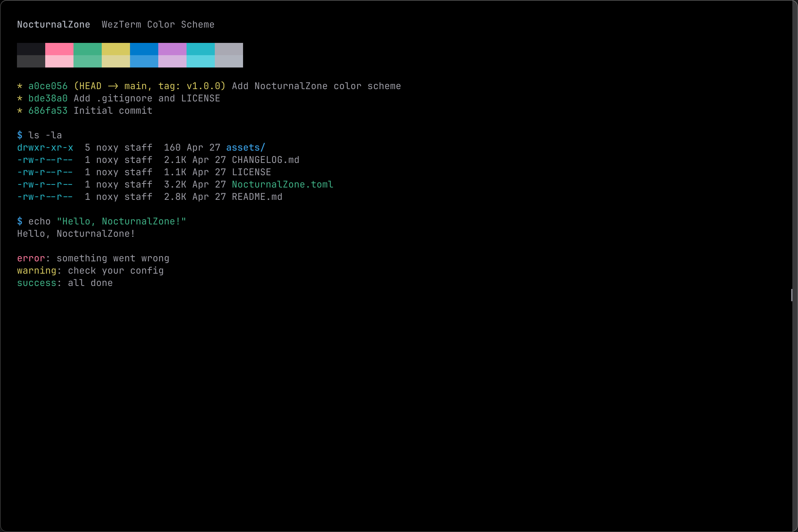Click the commit hash a0ce056
Screen dimensions: 798x532
coord(48,86)
